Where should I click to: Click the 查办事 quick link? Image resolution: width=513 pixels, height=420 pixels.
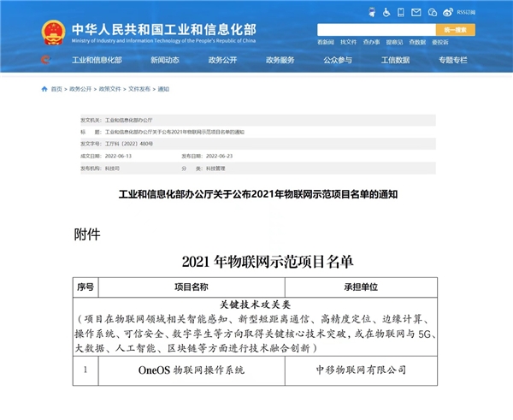pos(371,42)
